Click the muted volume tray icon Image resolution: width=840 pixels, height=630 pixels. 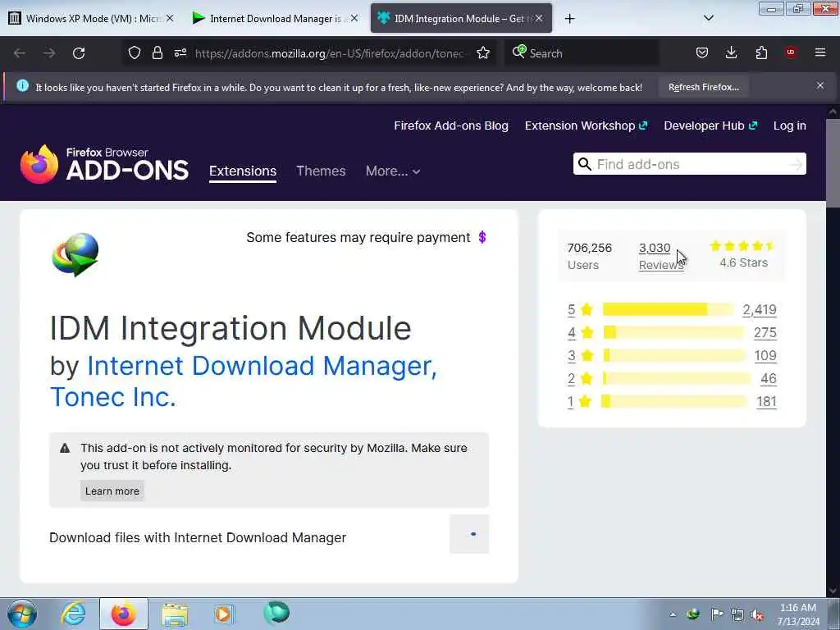tap(757, 614)
